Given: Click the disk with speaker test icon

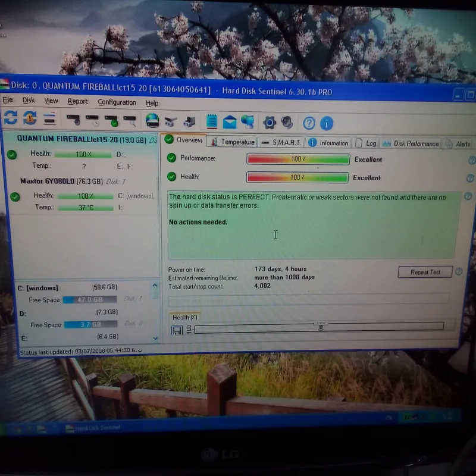Looking at the screenshot, I should tap(73, 120).
